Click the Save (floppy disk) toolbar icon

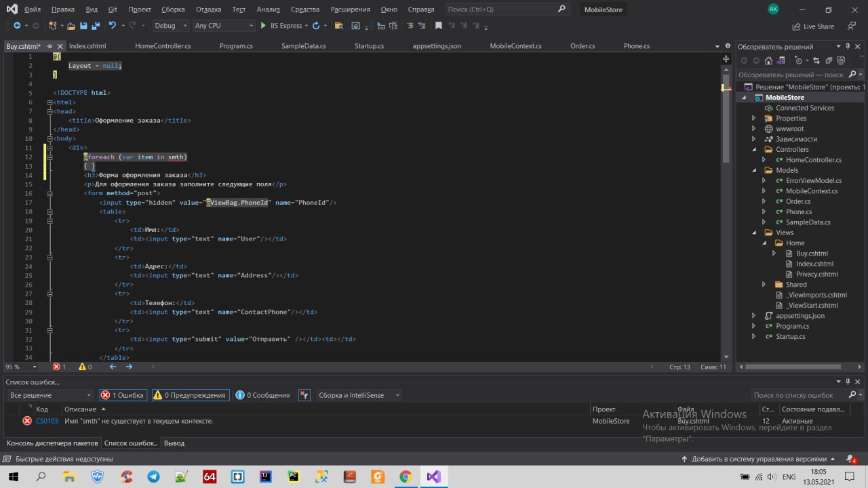coord(83,26)
